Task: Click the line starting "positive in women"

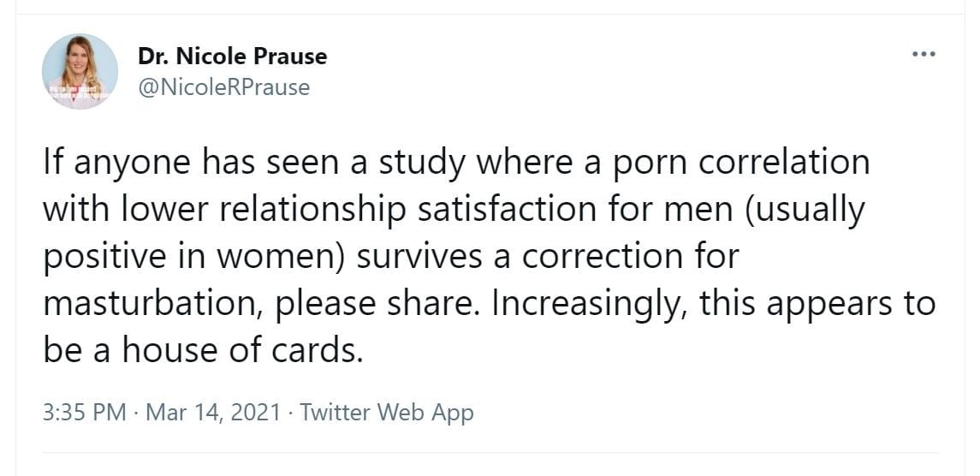Action: (389, 257)
